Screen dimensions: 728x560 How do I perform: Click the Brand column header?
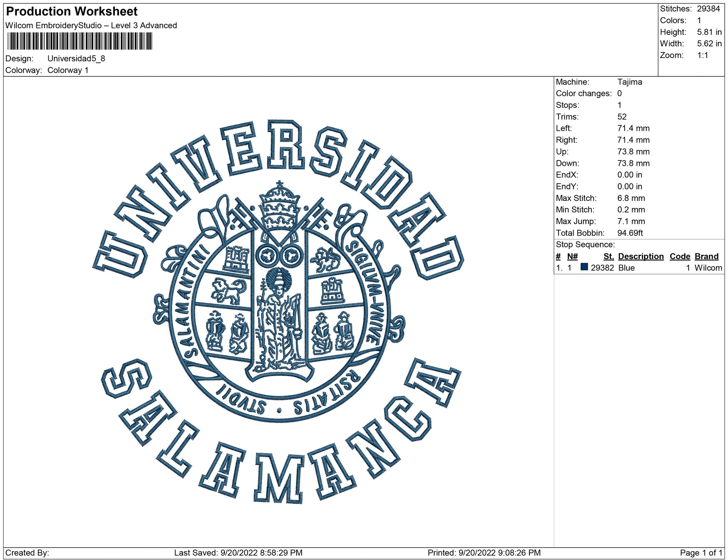tap(706, 256)
